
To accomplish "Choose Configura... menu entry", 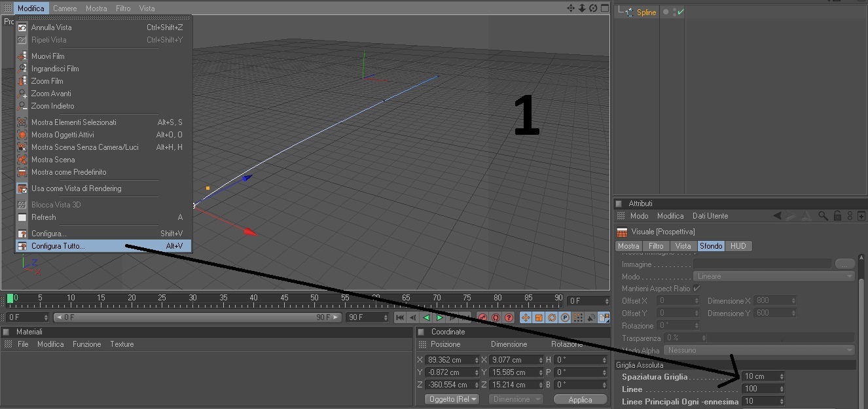I will coord(103,234).
